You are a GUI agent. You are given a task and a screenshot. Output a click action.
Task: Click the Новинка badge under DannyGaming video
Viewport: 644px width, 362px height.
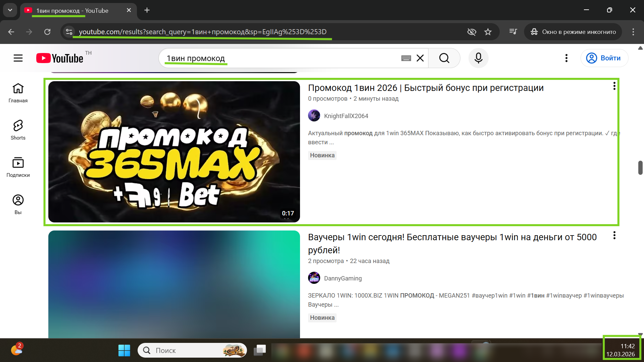[x=322, y=318]
